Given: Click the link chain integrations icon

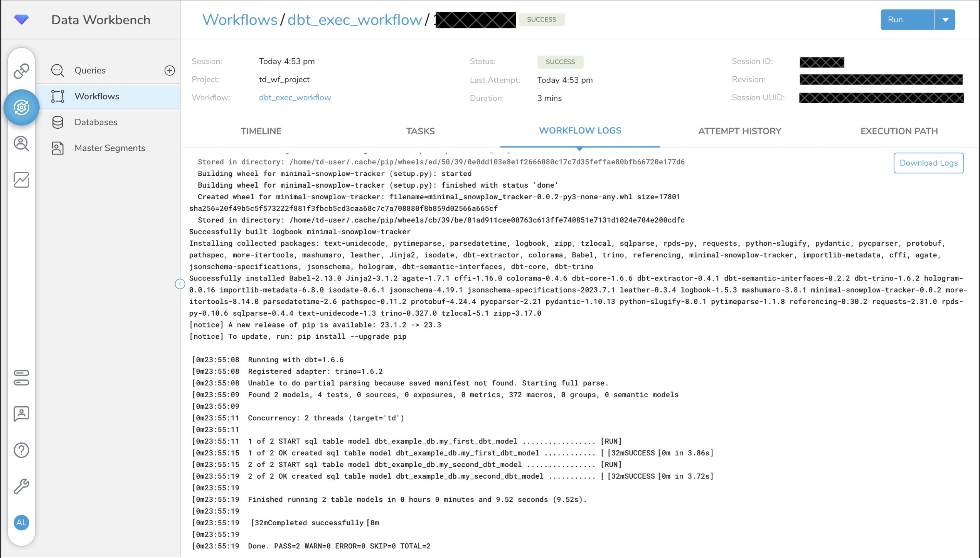Looking at the screenshot, I should pos(21,71).
